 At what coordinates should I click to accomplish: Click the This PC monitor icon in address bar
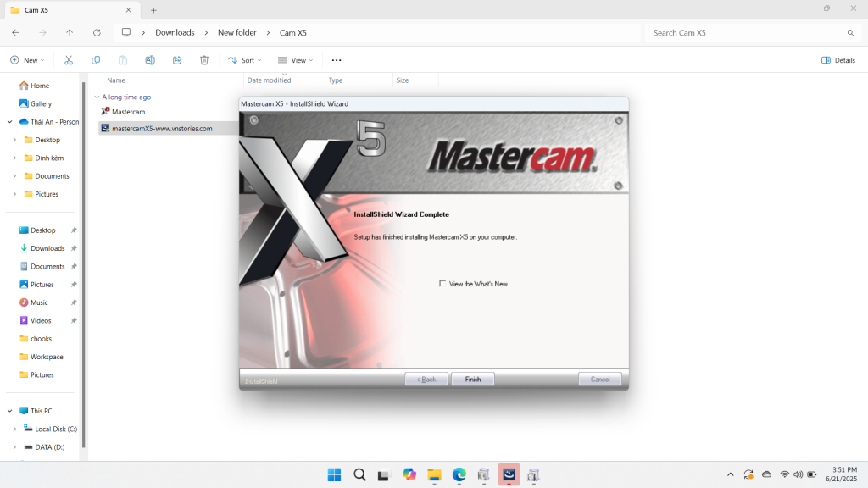[x=126, y=33]
